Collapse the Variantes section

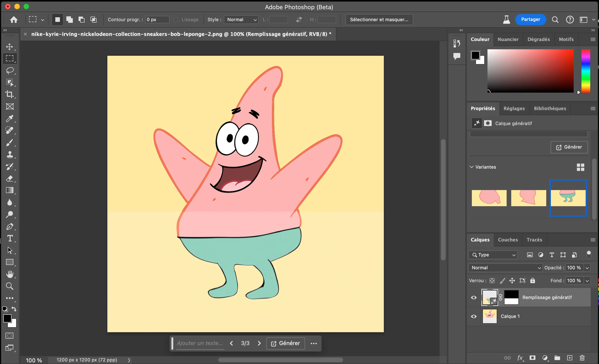tap(472, 167)
